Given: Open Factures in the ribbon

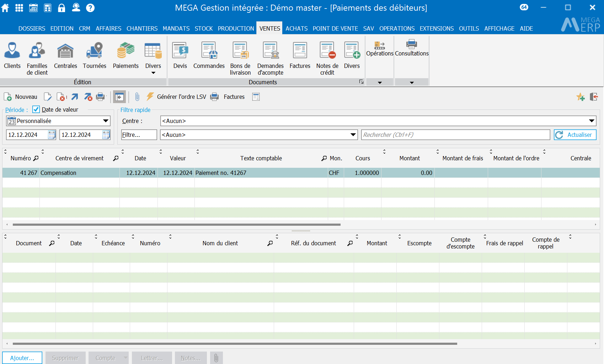Looking at the screenshot, I should pos(300,55).
